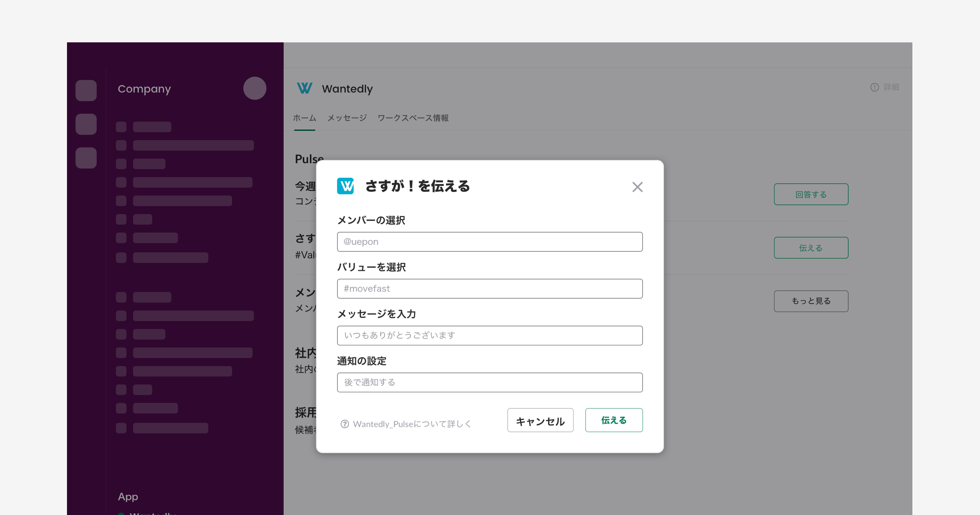Image resolution: width=980 pixels, height=515 pixels.
Task: Click the green 伝える button in dialog
Action: 614,420
